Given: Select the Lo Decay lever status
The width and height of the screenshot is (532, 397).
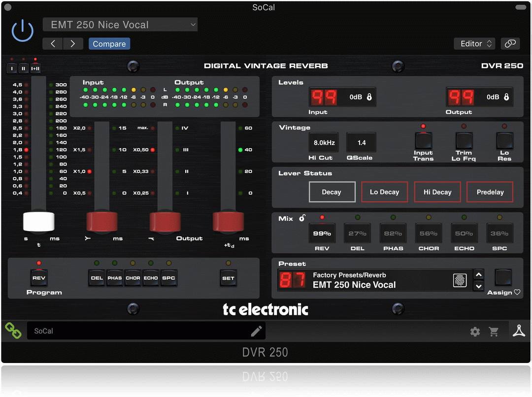Looking at the screenshot, I should [x=384, y=192].
